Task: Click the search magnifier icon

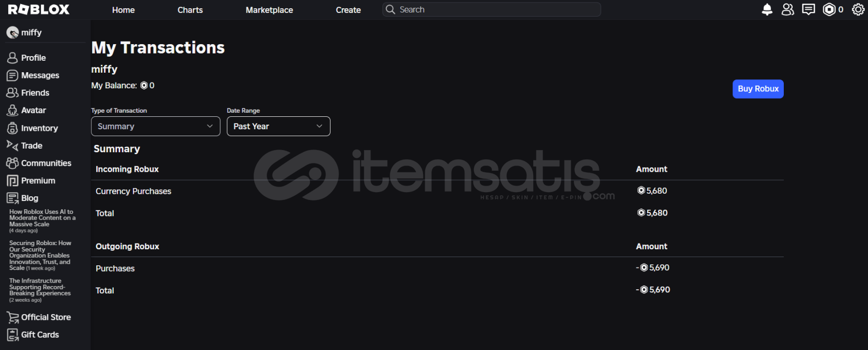Action: [x=390, y=9]
